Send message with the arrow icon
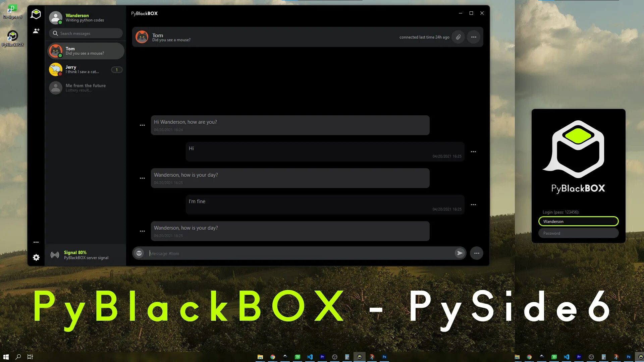Image resolution: width=644 pixels, height=362 pixels. [x=460, y=253]
